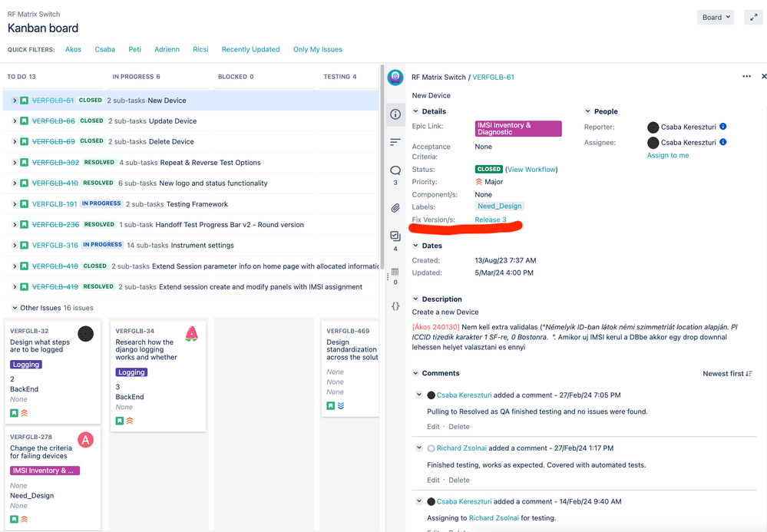Image resolution: width=767 pixels, height=532 pixels.
Task: Collapse the Comments section
Action: pos(415,373)
